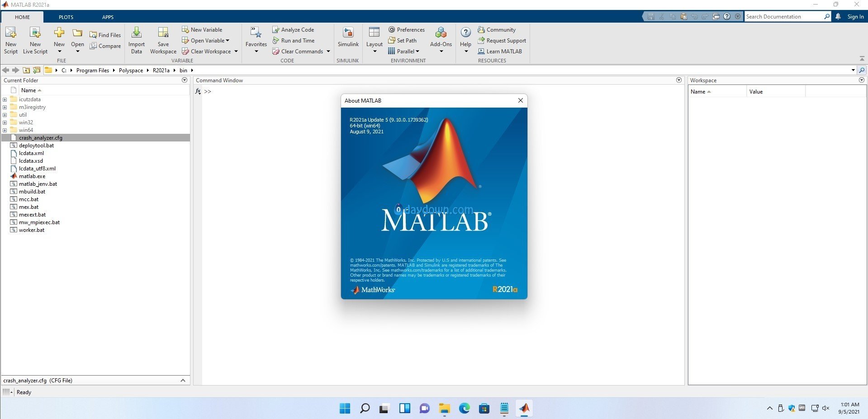
Task: Open Command Window actions menu
Action: 679,80
